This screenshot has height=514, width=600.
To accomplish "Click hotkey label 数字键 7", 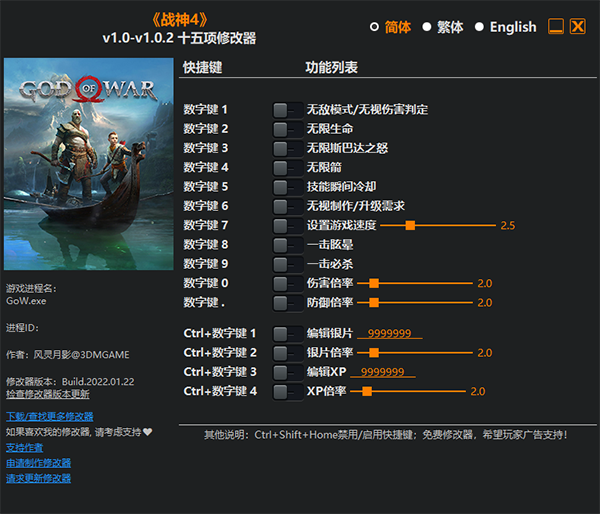I will point(205,225).
